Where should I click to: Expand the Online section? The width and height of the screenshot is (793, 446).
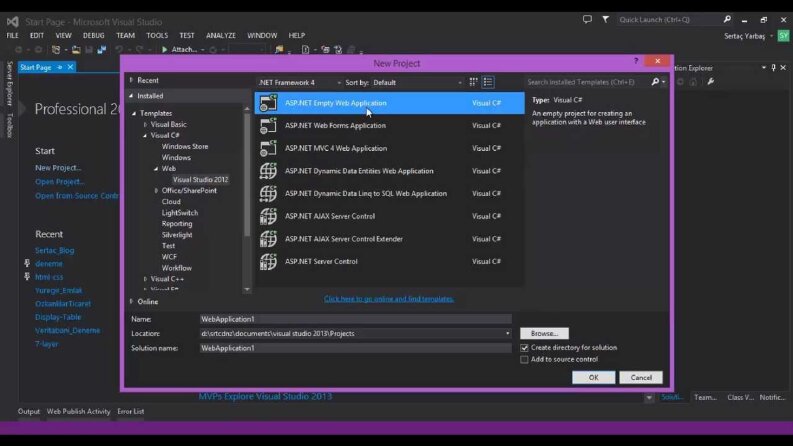(131, 301)
